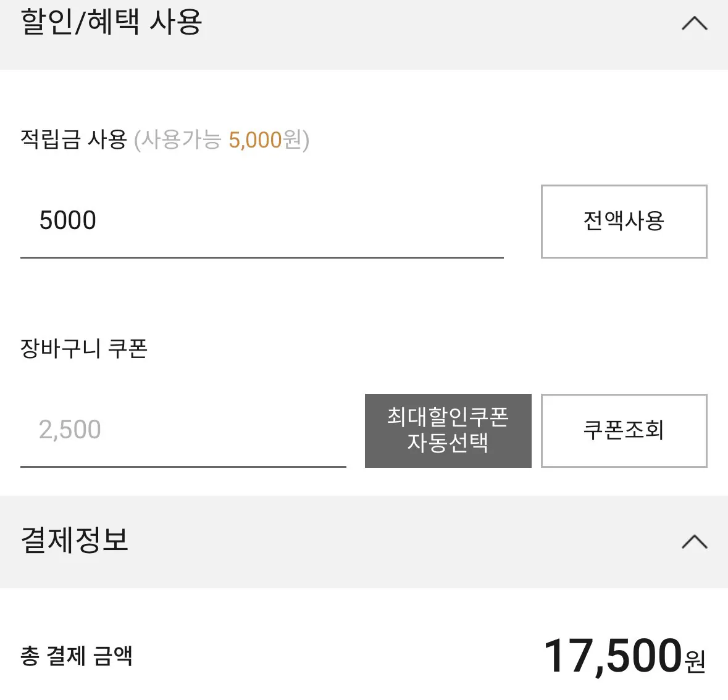Click the orange 5,000 available points amount
Screen dimensions: 728x700
pos(255,140)
